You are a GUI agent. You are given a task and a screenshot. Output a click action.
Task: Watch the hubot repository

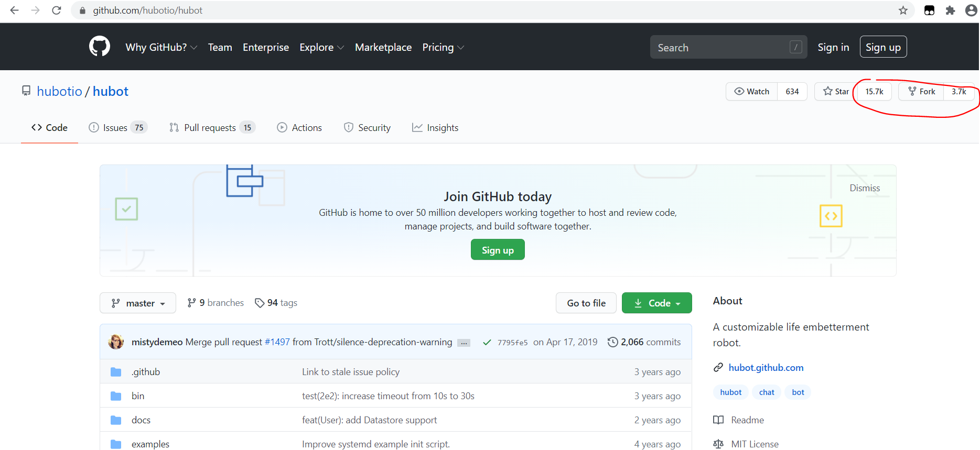pos(752,91)
